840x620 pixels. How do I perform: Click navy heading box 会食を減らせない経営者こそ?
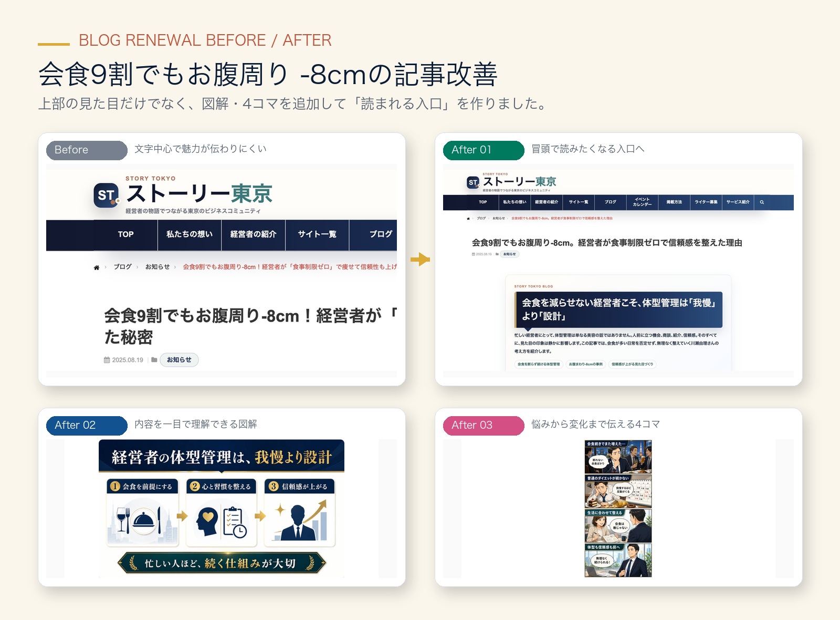[618, 309]
